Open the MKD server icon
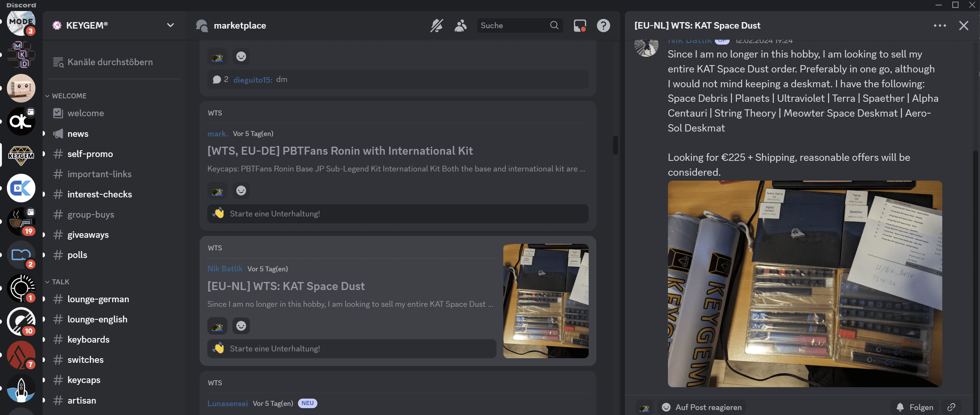980x415 pixels. (x=21, y=54)
